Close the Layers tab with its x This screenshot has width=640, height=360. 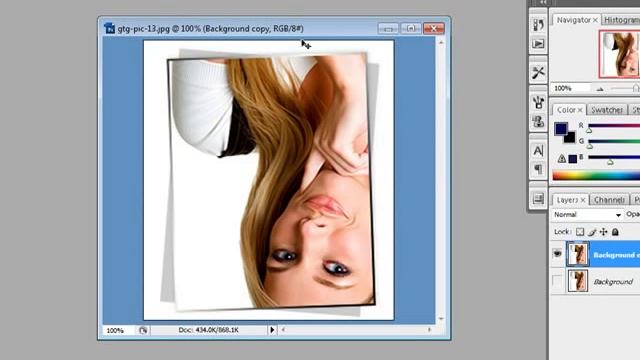click(583, 200)
